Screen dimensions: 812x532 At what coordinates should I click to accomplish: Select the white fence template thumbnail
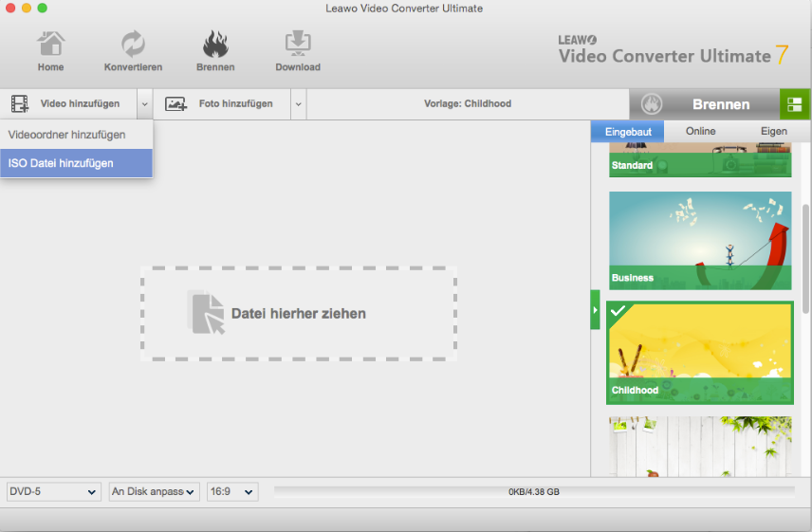(x=700, y=447)
